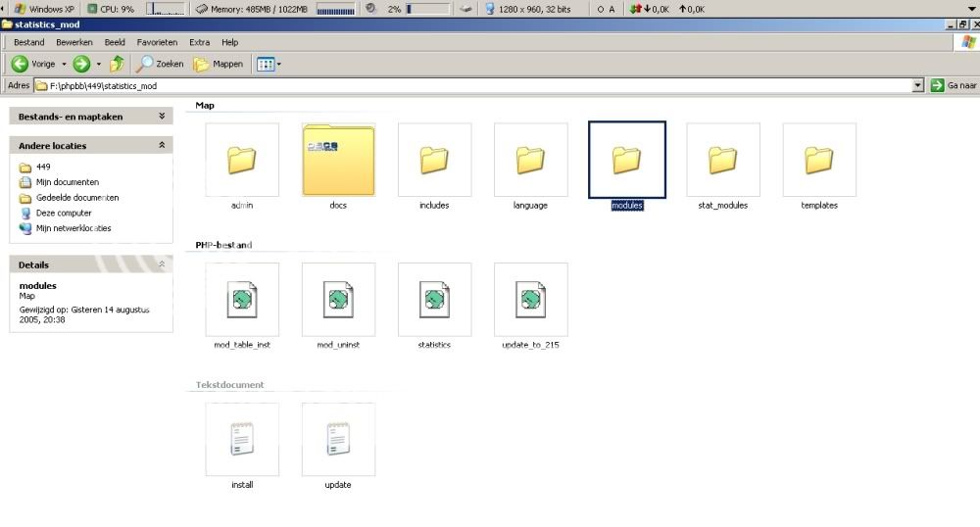Screen dimensions: 980x527
Task: Open the Extra menu
Action: (199, 42)
